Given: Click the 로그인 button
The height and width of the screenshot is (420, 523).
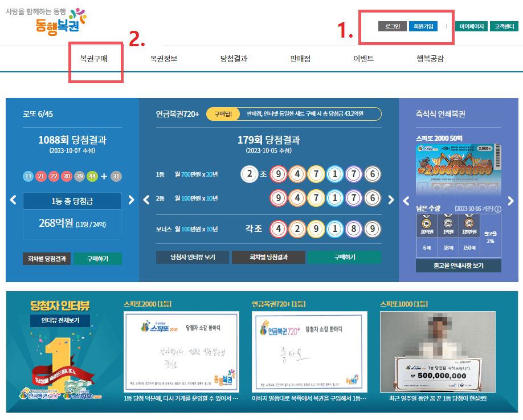Looking at the screenshot, I should [x=393, y=26].
